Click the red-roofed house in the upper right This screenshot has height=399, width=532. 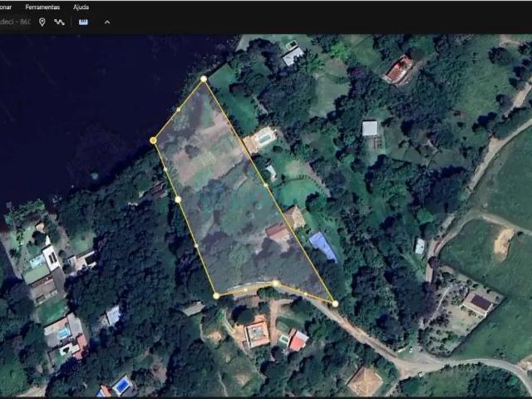(399, 70)
